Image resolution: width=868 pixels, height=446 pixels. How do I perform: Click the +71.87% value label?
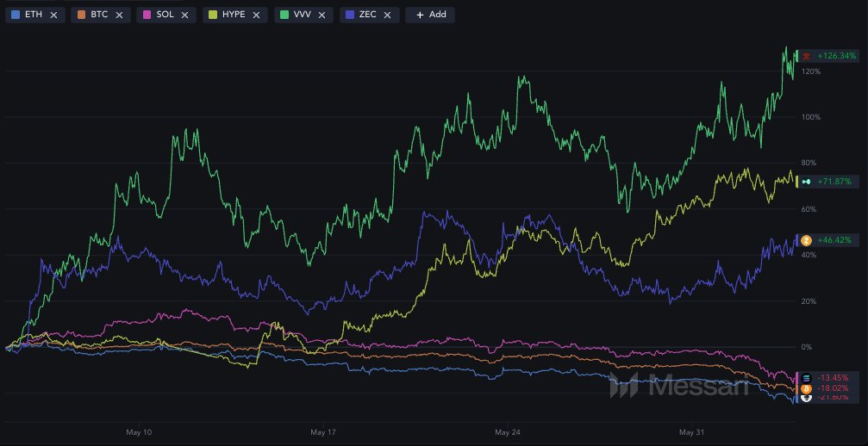pos(834,182)
